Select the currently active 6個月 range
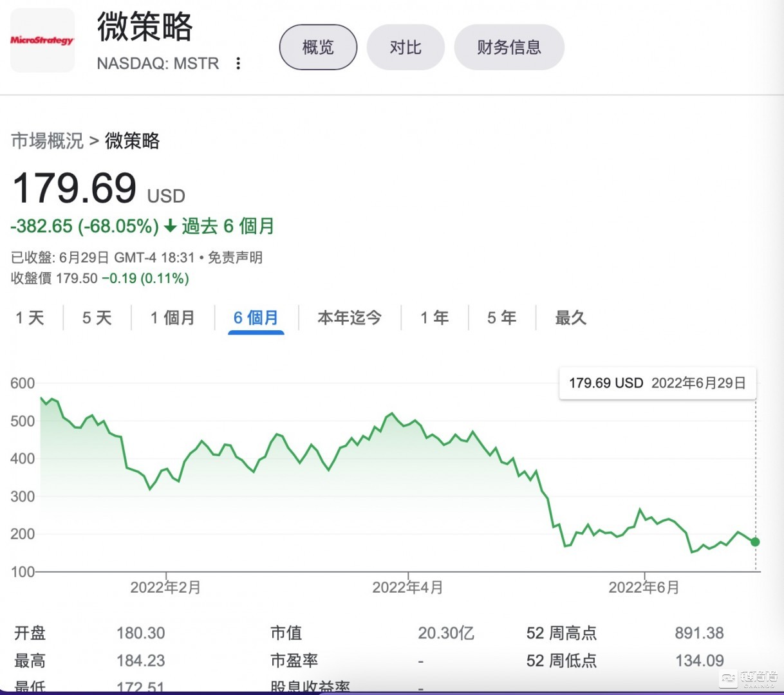Viewport: 784px width, 695px height. click(x=255, y=317)
